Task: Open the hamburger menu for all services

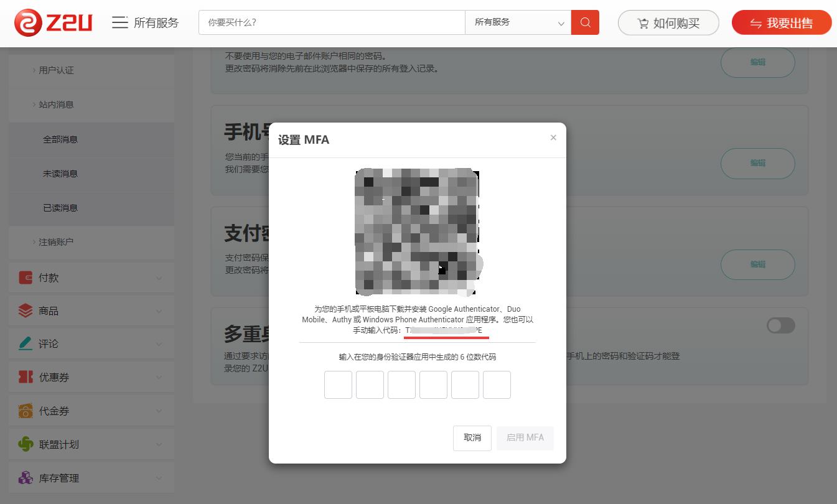Action: (x=119, y=23)
